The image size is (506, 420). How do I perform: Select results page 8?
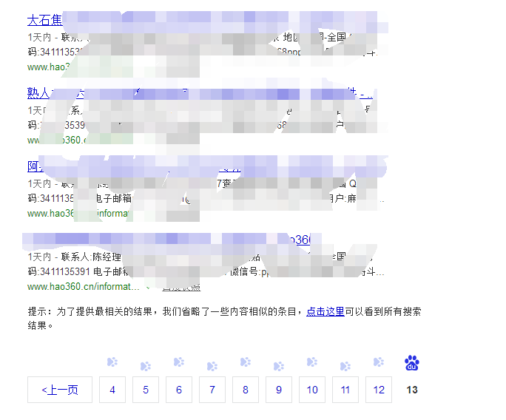point(246,390)
